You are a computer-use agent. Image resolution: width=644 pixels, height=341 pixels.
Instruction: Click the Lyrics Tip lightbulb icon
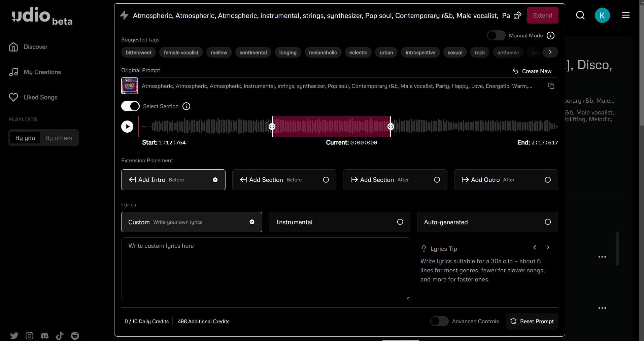(x=424, y=249)
